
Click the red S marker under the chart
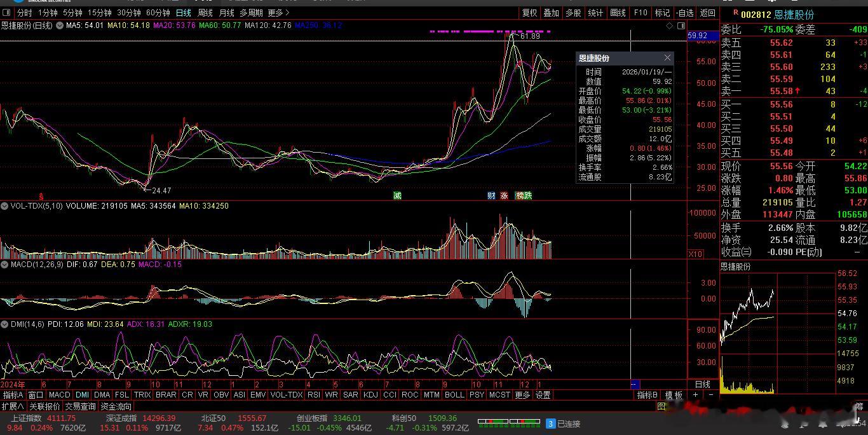click(41, 197)
